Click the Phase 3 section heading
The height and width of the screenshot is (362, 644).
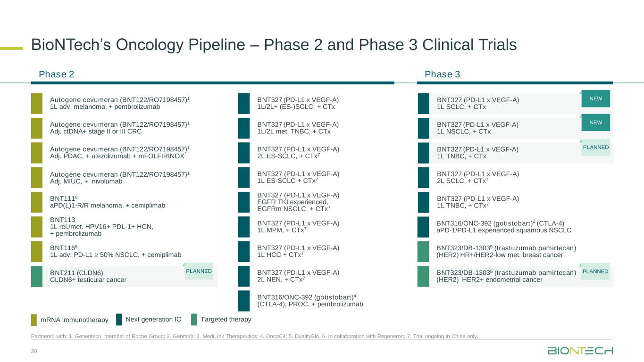click(442, 74)
